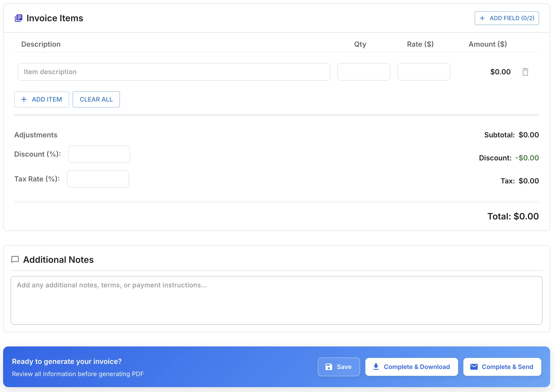Click the plus icon in Add Field
The image size is (555, 392).
[x=482, y=18]
